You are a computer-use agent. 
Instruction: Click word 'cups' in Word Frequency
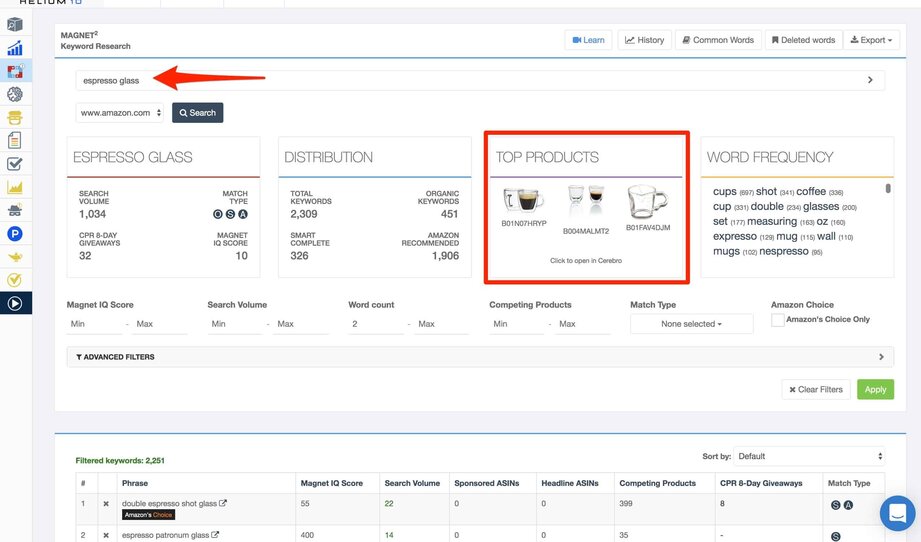(724, 191)
